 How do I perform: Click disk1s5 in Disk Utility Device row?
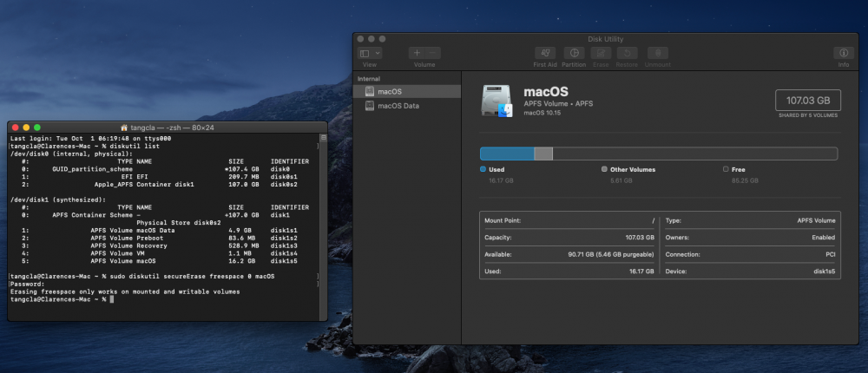tap(825, 272)
